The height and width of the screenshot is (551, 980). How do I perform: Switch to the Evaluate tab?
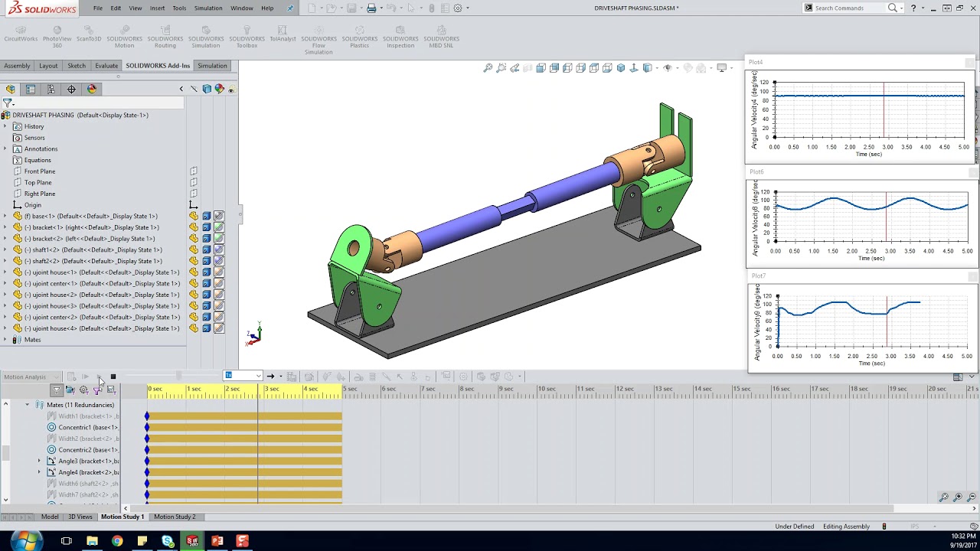106,66
